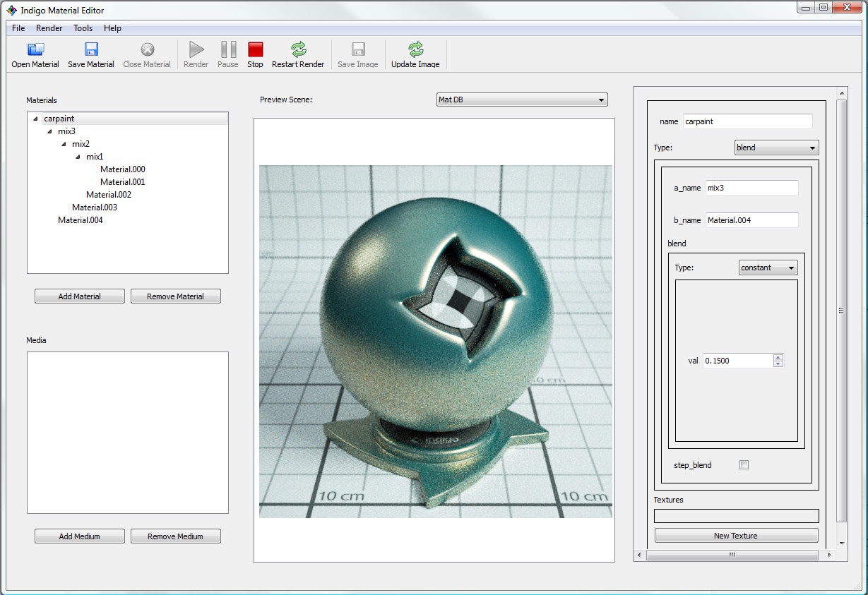Select mix1 in the Materials tree
This screenshot has width=868, height=595.
[95, 157]
